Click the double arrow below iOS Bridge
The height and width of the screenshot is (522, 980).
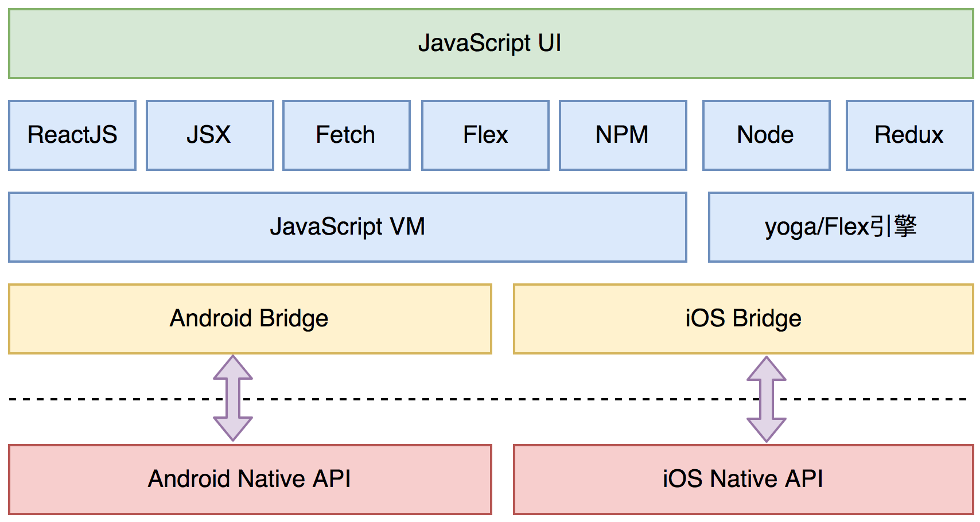coord(767,399)
